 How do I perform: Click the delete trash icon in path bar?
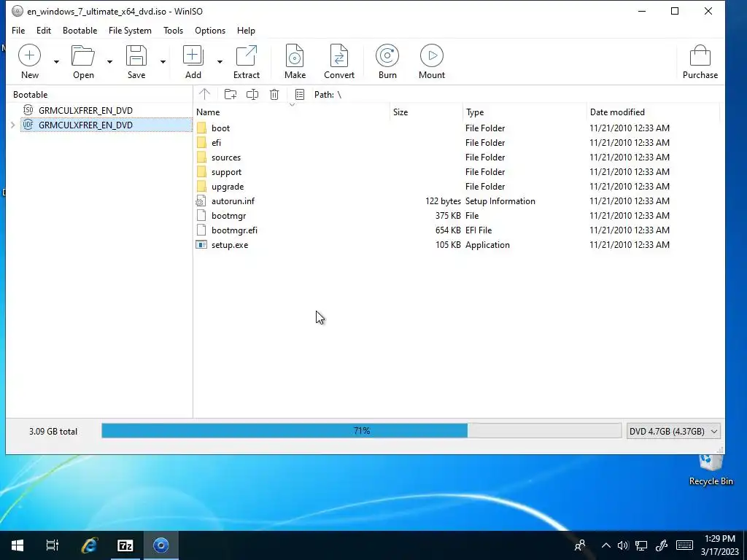(274, 94)
